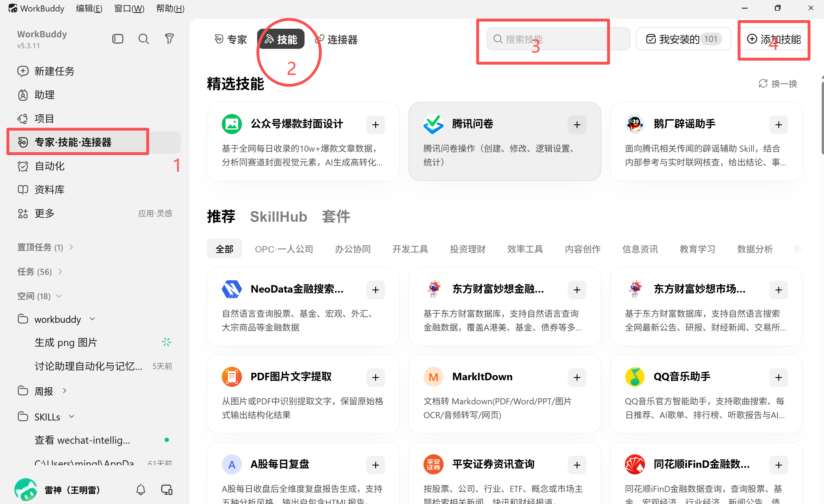Add the PDF图片文字提取 skill
824x504 pixels.
[376, 377]
